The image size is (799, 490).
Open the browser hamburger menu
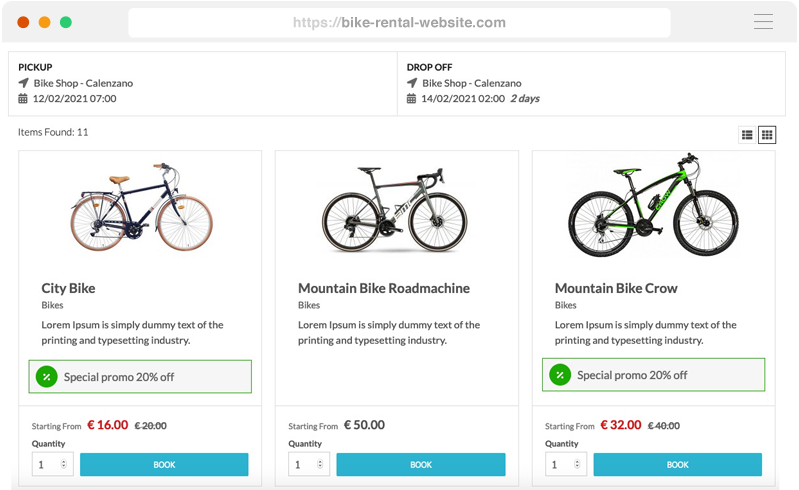(763, 22)
